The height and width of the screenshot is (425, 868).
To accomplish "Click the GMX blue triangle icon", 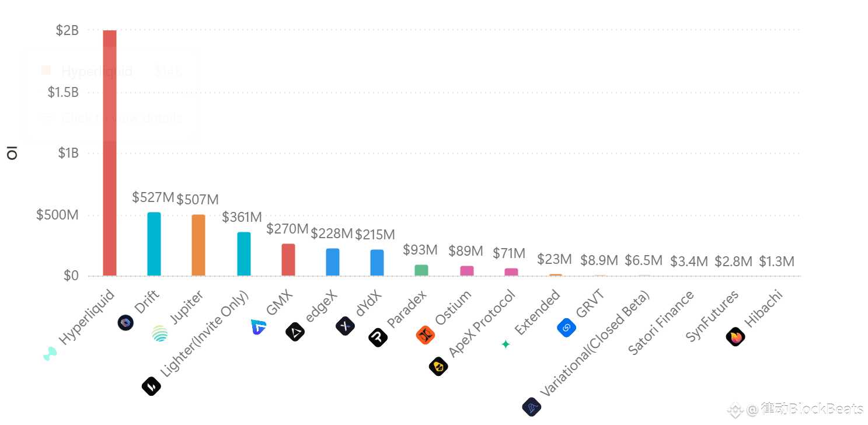I will (259, 327).
